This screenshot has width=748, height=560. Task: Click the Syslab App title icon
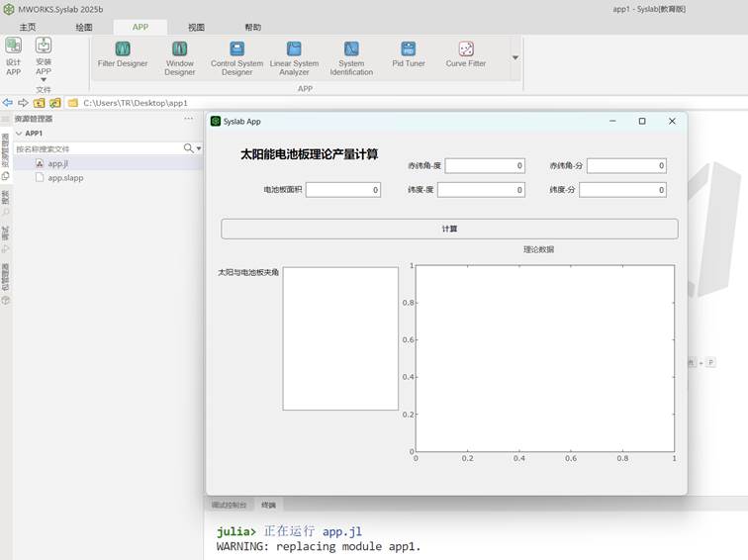point(216,121)
